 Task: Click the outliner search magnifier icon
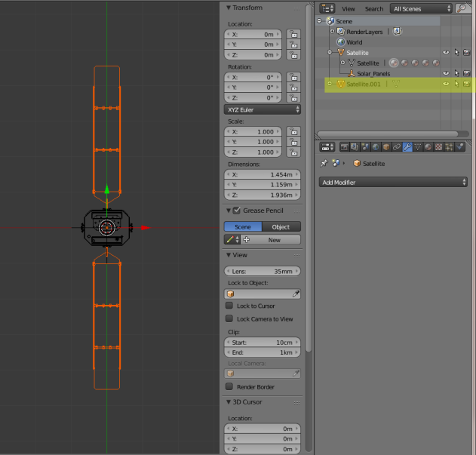461,8
